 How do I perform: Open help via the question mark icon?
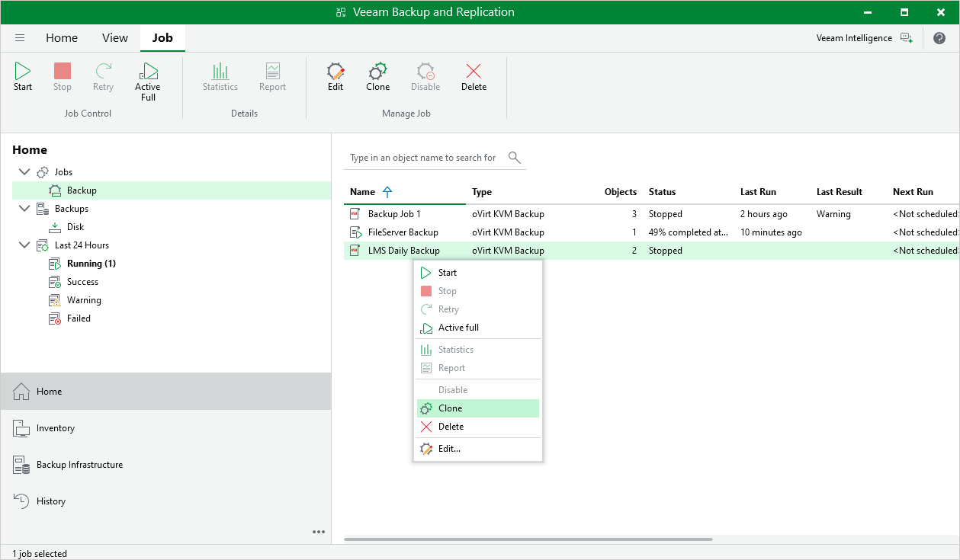pyautogui.click(x=939, y=37)
